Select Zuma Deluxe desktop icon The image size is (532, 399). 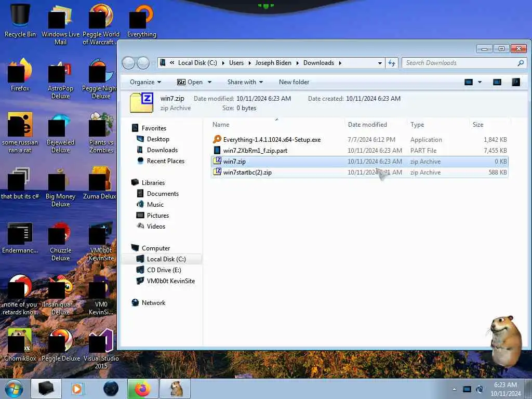pos(100,183)
